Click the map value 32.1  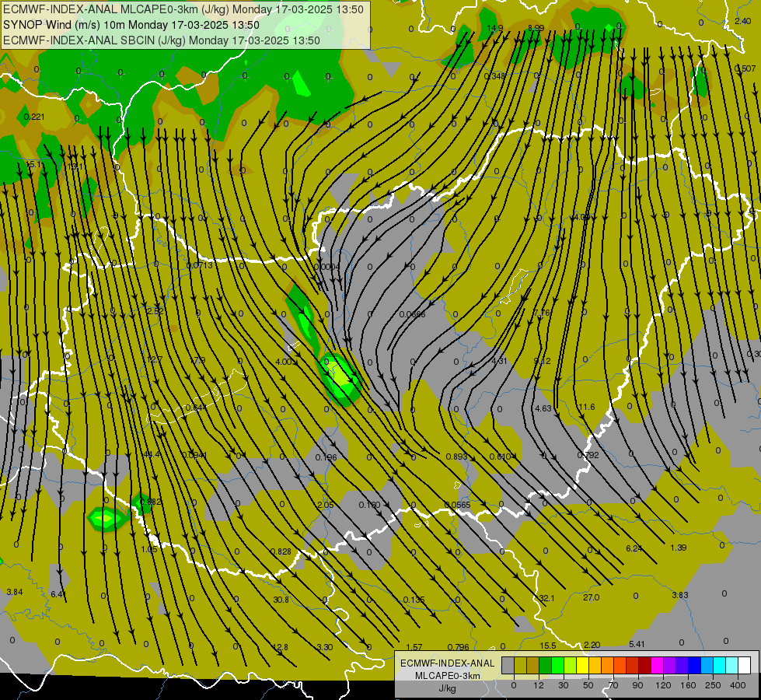547,598
